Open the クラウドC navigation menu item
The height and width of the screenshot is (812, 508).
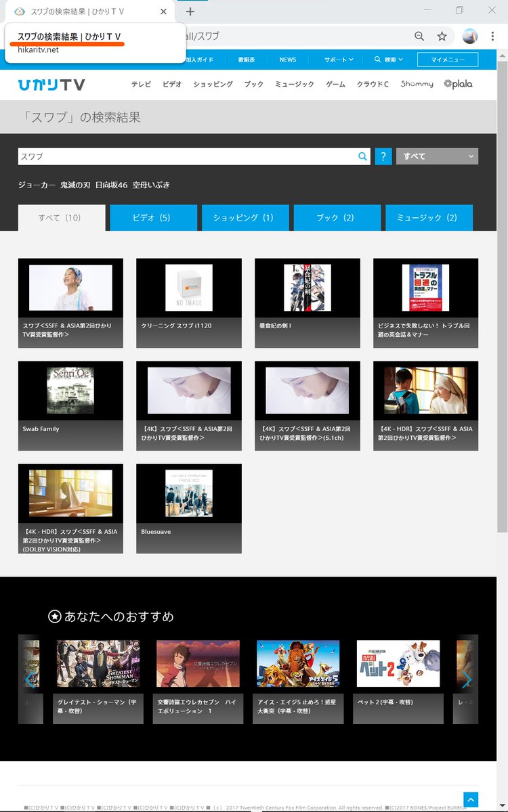click(x=373, y=84)
